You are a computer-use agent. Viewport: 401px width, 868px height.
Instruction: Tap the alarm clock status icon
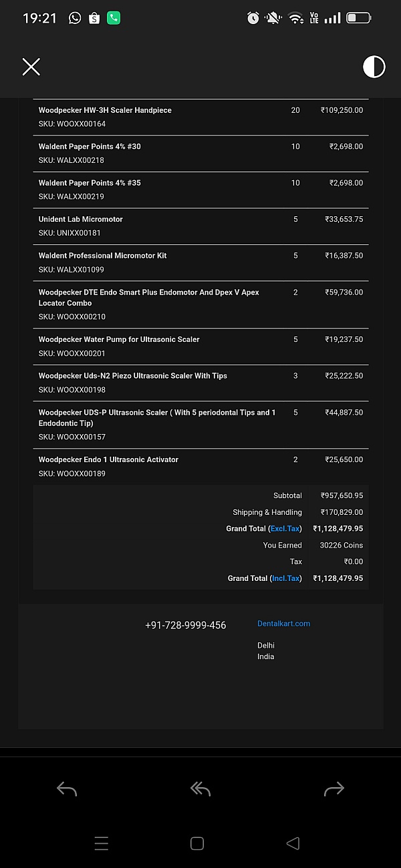[x=253, y=18]
